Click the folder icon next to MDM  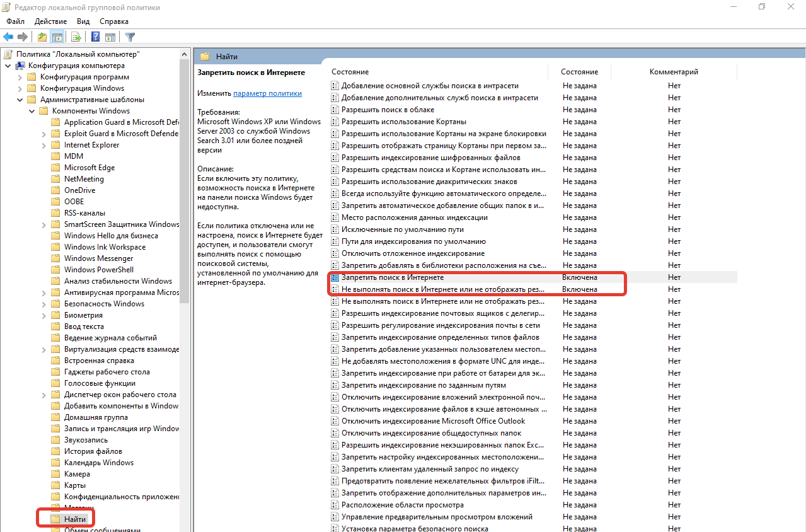[56, 156]
